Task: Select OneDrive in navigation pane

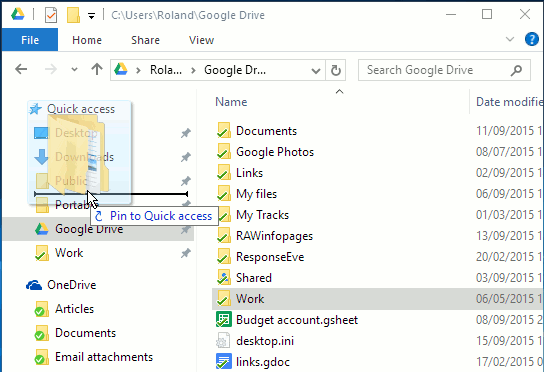Action: pos(71,285)
